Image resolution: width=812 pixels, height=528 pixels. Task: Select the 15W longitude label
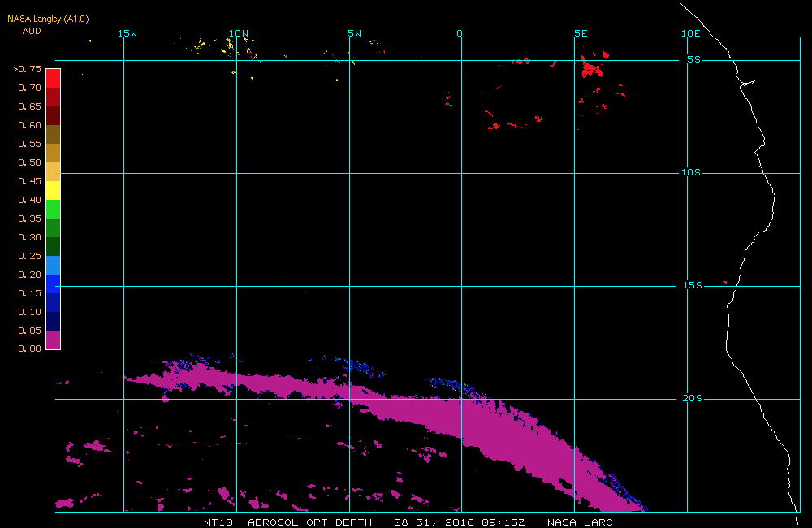[127, 33]
